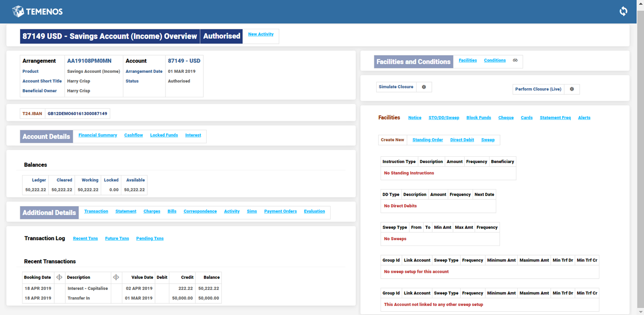Click the glasses icon beside Conditions
This screenshot has width=644, height=315.
click(x=515, y=60)
